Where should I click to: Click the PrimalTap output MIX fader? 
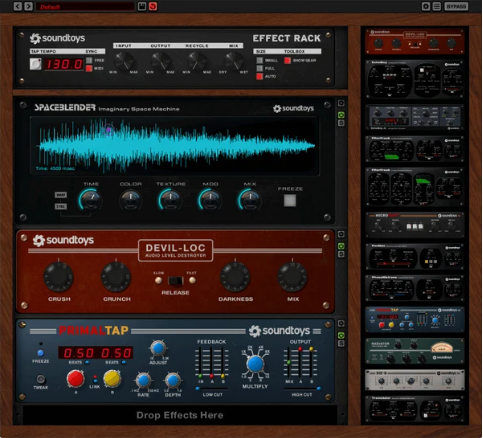pyautogui.click(x=289, y=363)
